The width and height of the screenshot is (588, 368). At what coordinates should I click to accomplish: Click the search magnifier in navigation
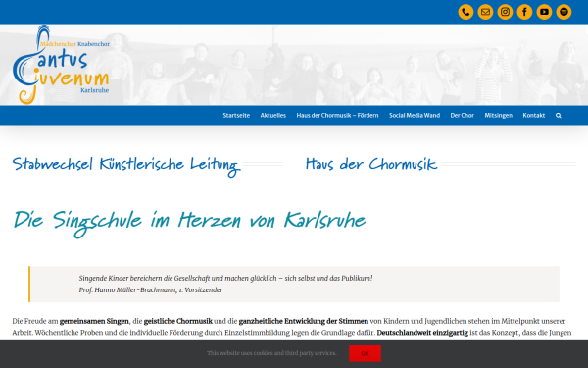coord(558,115)
